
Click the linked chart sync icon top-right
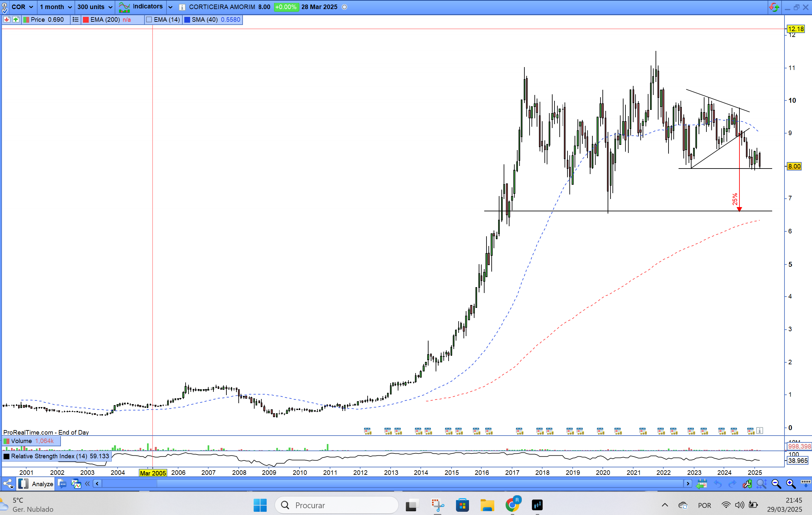point(773,7)
